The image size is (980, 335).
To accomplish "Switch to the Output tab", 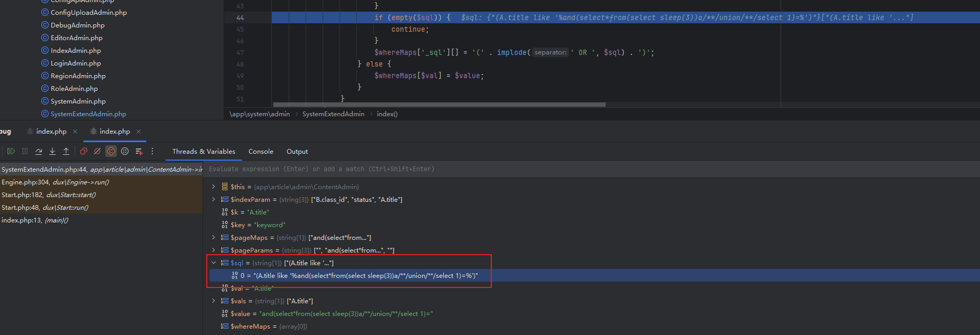I will (297, 152).
